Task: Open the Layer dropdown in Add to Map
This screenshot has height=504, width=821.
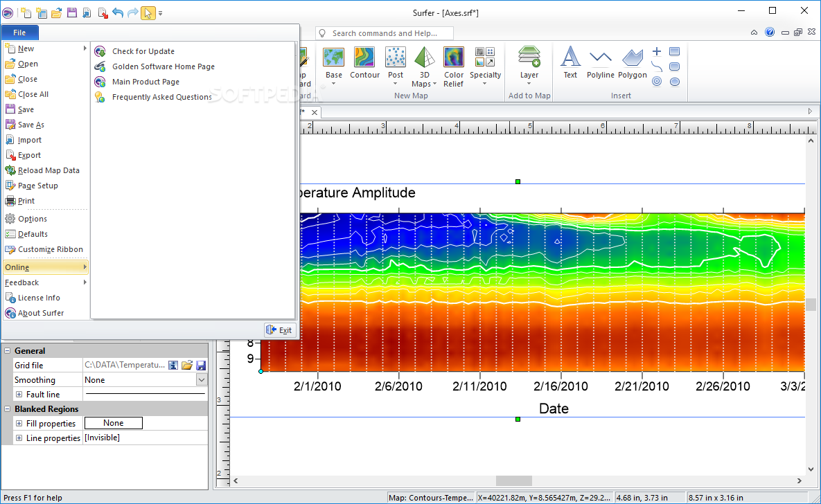Action: point(529,83)
